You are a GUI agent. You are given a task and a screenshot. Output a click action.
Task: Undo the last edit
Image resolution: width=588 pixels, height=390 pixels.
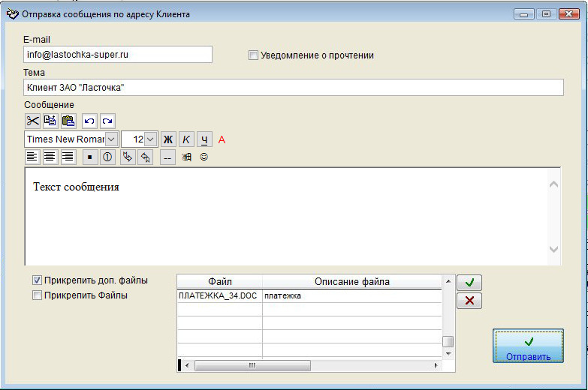(x=89, y=121)
